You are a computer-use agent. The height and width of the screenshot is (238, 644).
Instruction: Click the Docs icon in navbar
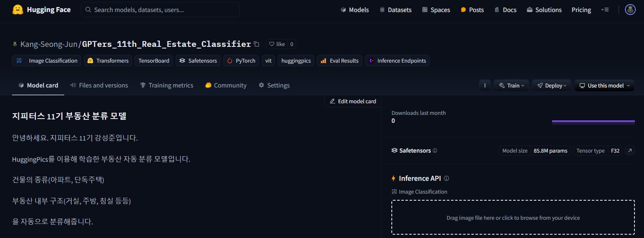(497, 10)
